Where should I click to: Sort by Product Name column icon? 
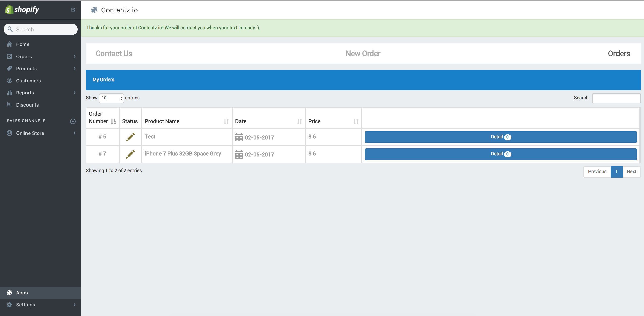[x=226, y=121]
